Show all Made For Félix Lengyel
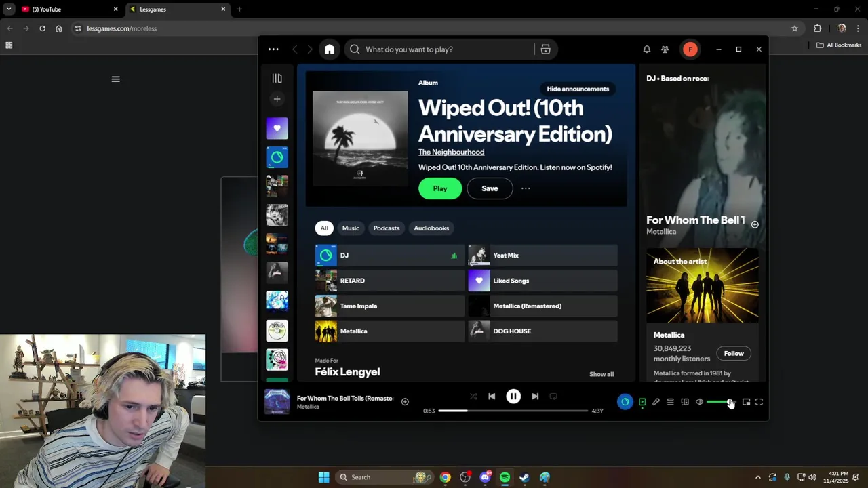 (x=601, y=374)
